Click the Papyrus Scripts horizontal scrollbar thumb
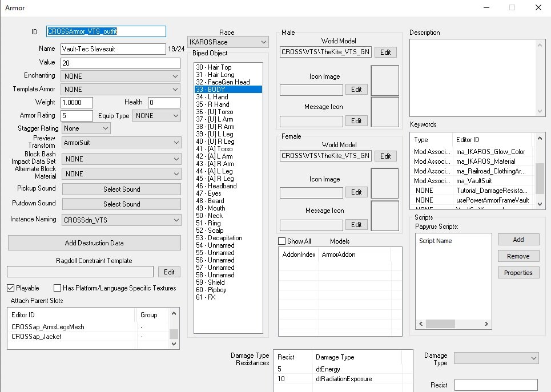 [x=440, y=324]
